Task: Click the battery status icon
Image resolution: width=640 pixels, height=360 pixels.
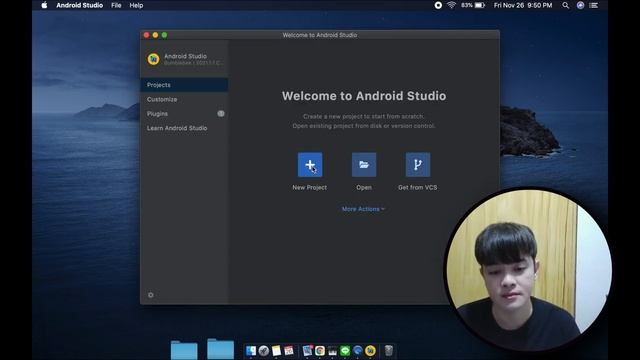Action: 480,5
